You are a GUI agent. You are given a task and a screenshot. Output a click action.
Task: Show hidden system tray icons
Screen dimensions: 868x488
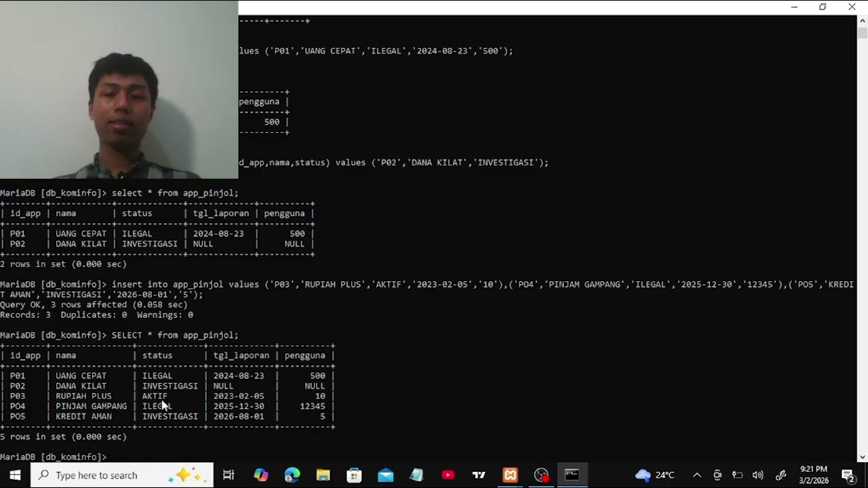pos(696,475)
